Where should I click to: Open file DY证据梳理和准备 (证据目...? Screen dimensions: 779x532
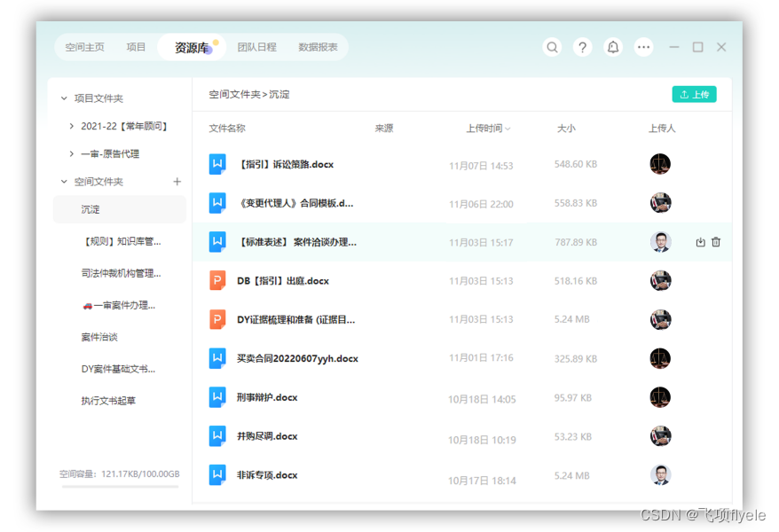[x=296, y=319]
